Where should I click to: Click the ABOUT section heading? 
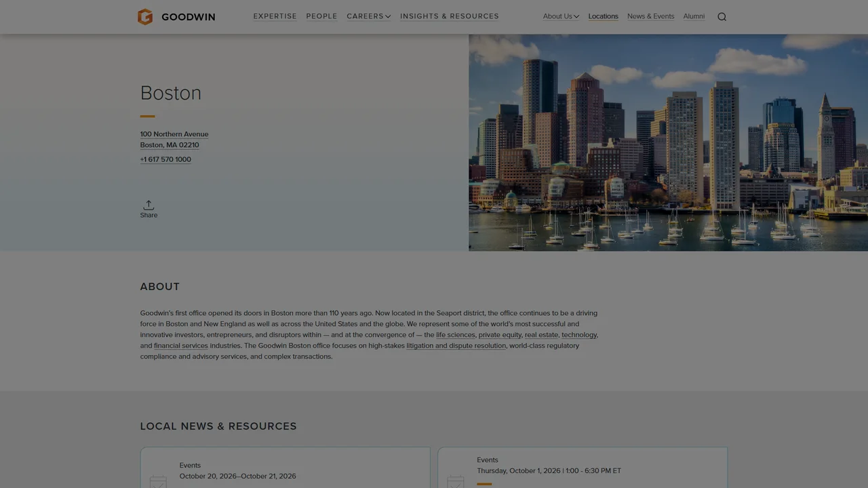point(160,287)
